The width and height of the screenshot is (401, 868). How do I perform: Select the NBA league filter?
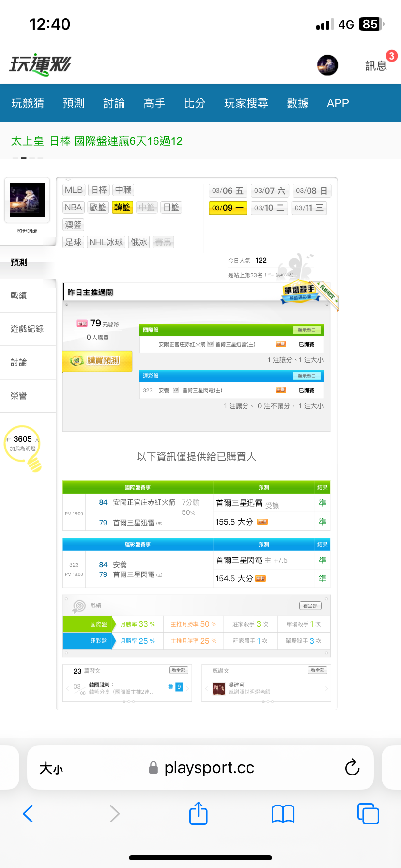tap(74, 207)
